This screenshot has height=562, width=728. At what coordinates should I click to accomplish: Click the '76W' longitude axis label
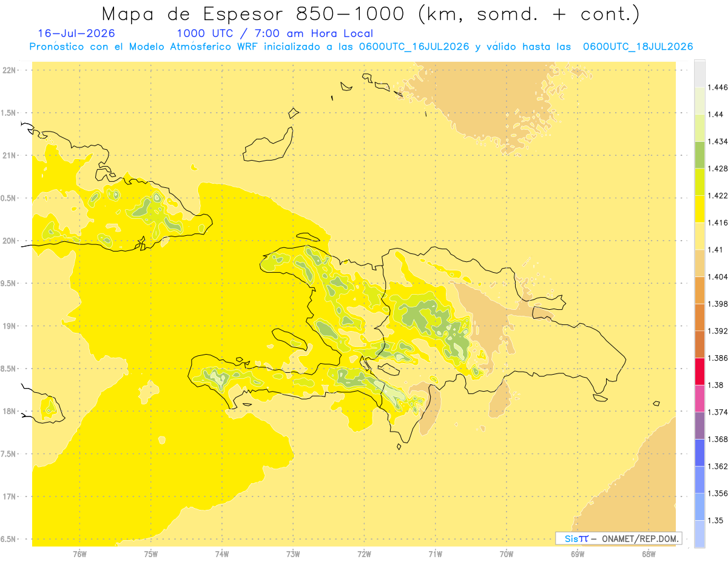(79, 554)
